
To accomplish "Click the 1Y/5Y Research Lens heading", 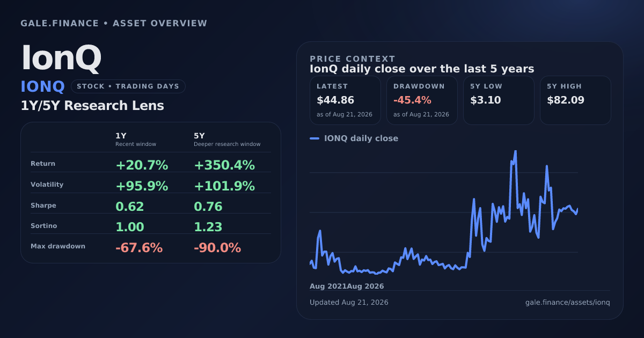I will pyautogui.click(x=92, y=106).
